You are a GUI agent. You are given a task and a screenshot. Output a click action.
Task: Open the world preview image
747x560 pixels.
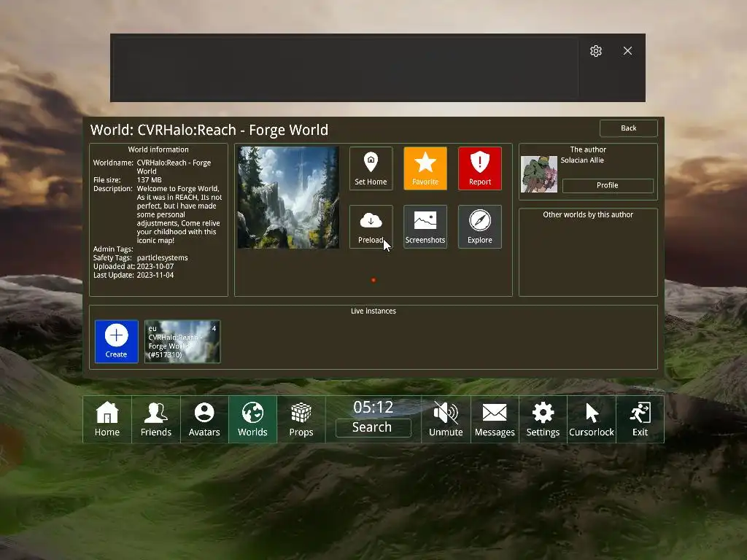(x=289, y=198)
